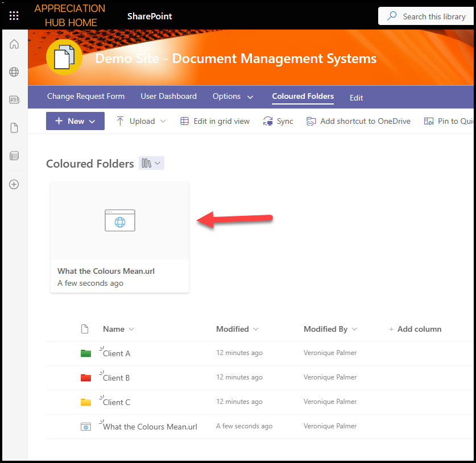This screenshot has width=476, height=463.
Task: Click My files page icon in sidebar
Action: click(x=14, y=128)
